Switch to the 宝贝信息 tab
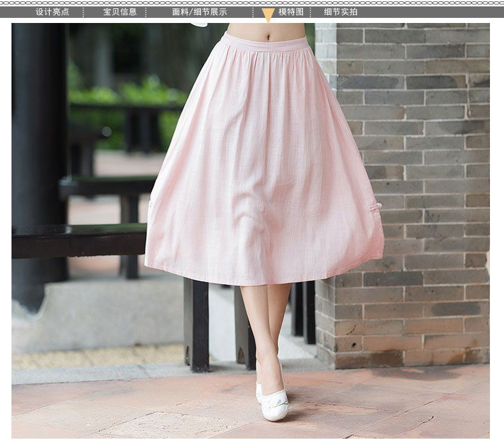Image resolution: width=504 pixels, height=445 pixels. (120, 12)
